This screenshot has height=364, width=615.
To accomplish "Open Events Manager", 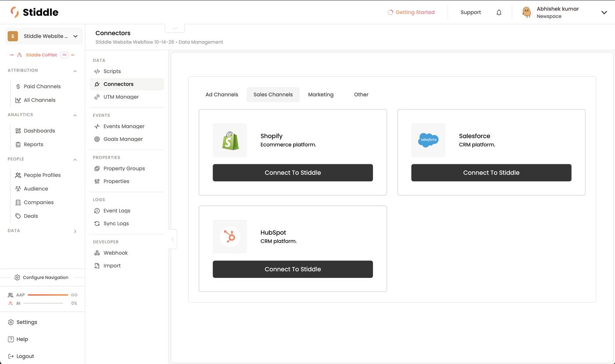I will [x=127, y=126].
